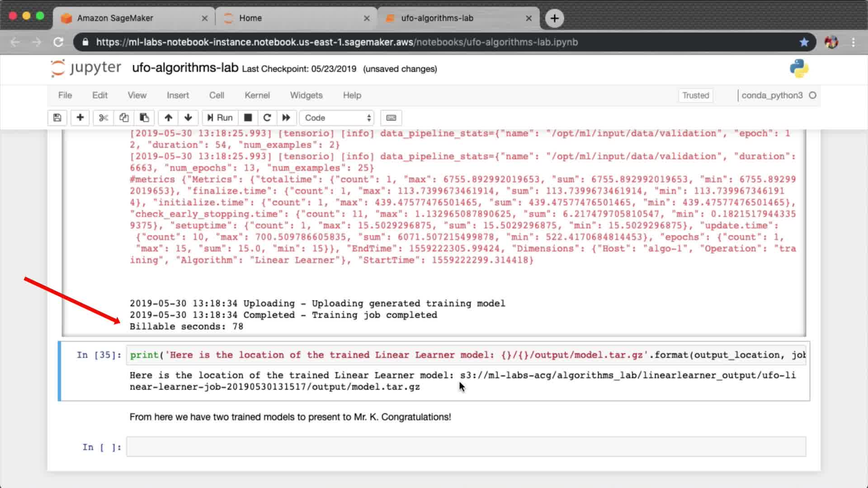Screen dimensions: 868x488
Task: Paste cells below icon
Action: pos(144,118)
